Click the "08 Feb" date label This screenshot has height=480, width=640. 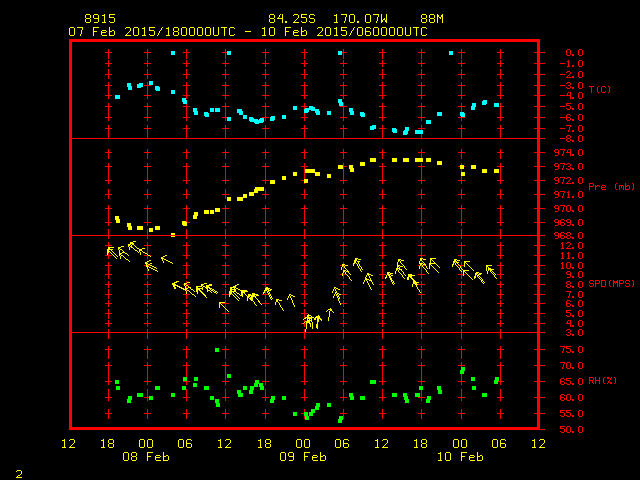[x=146, y=457]
